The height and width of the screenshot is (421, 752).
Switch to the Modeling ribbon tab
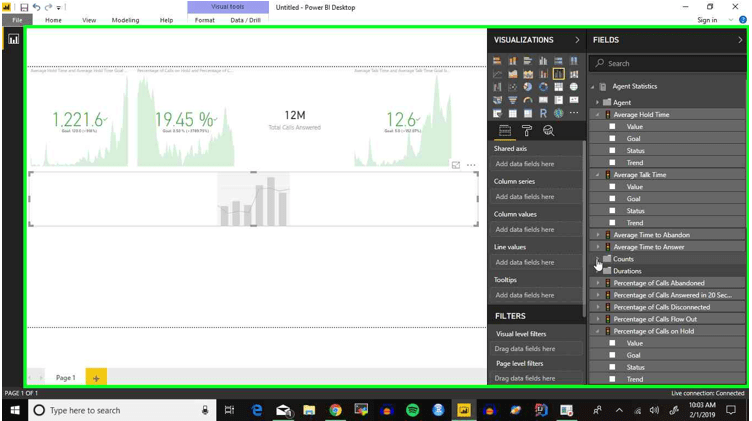[x=125, y=20]
